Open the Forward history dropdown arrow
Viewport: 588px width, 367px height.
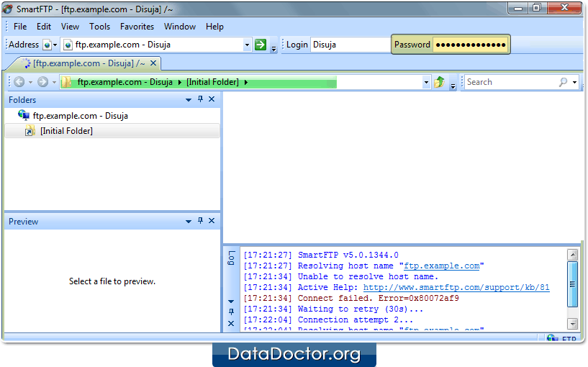[55, 82]
